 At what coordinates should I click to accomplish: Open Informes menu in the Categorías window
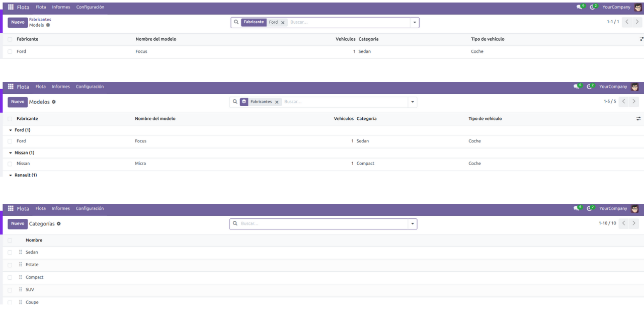pyautogui.click(x=61, y=208)
